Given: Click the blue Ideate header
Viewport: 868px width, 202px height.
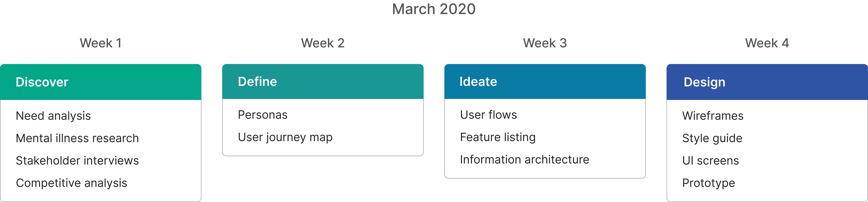Looking at the screenshot, I should pyautogui.click(x=545, y=81).
